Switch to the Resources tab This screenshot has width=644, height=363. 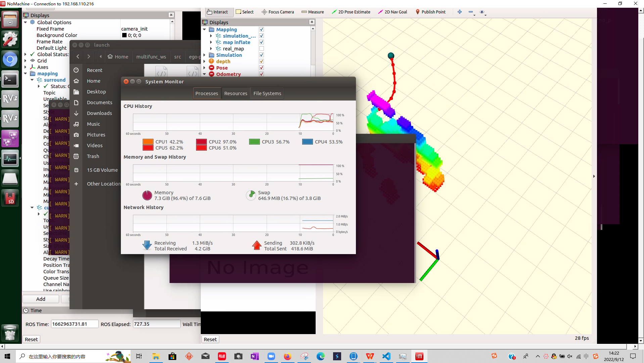coord(236,93)
